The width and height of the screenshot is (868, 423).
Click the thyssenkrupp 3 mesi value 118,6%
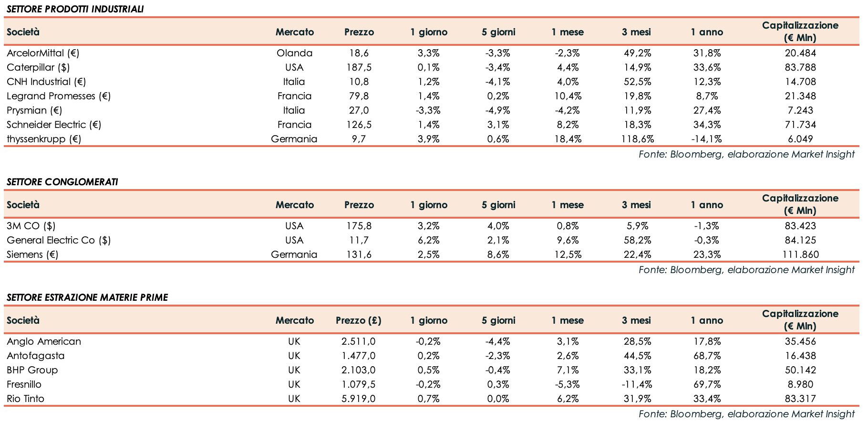[x=636, y=139]
